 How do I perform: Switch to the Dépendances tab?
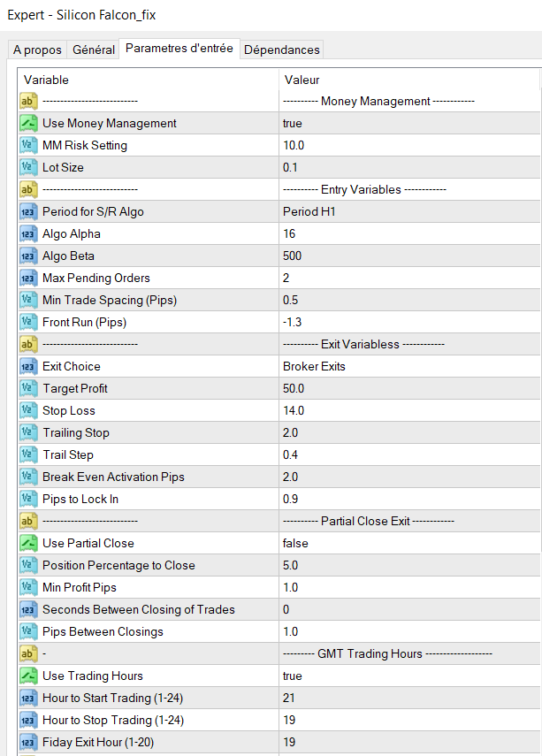click(x=282, y=50)
